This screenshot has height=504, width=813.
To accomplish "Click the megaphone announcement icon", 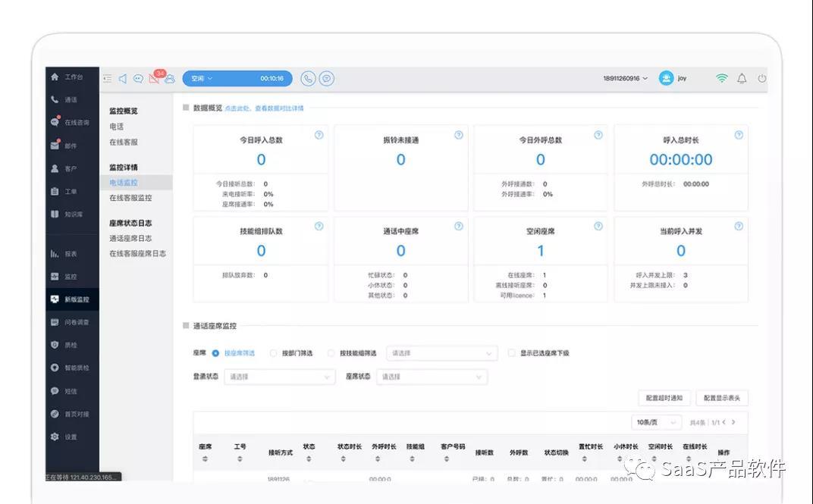I will click(x=123, y=79).
